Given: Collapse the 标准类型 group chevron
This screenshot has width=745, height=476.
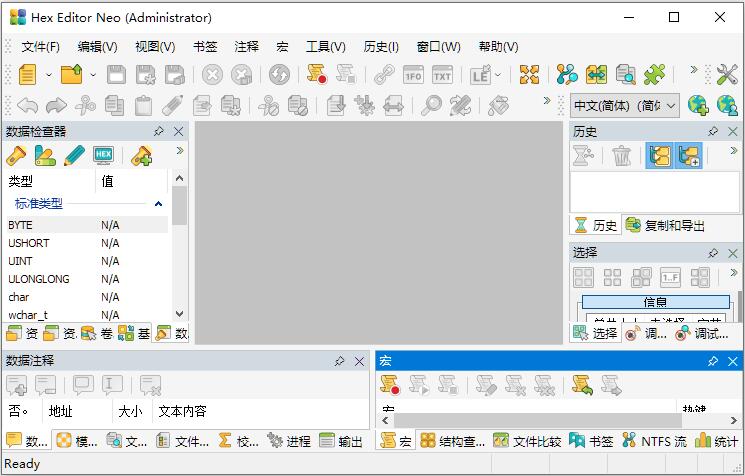Looking at the screenshot, I should pyautogui.click(x=158, y=204).
